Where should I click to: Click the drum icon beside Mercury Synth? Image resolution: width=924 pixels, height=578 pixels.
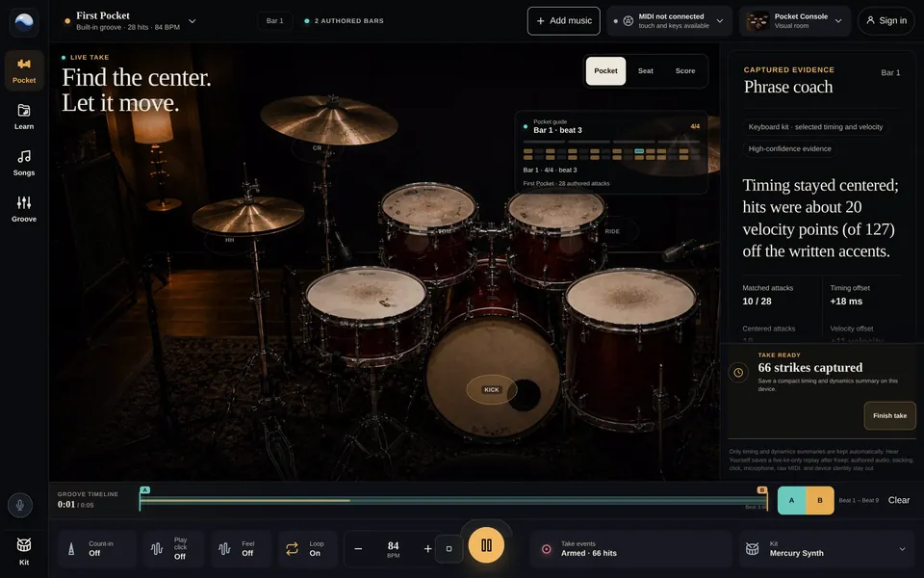[753, 548]
